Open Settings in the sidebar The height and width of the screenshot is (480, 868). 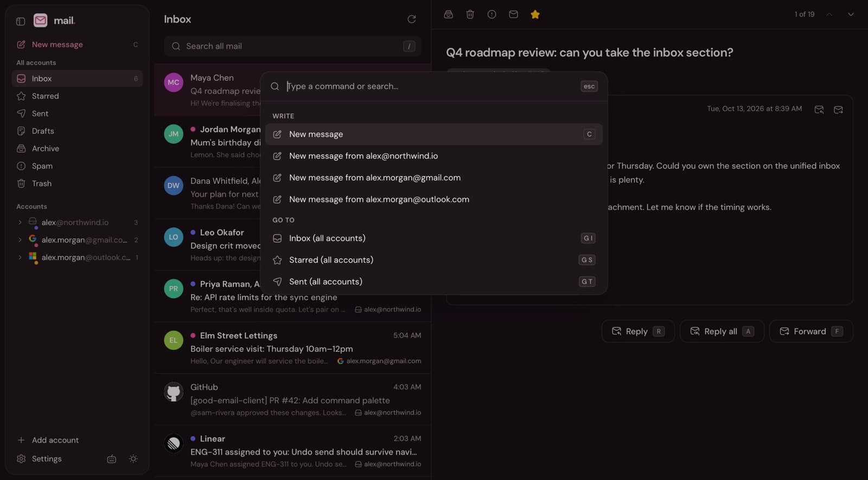point(47,459)
